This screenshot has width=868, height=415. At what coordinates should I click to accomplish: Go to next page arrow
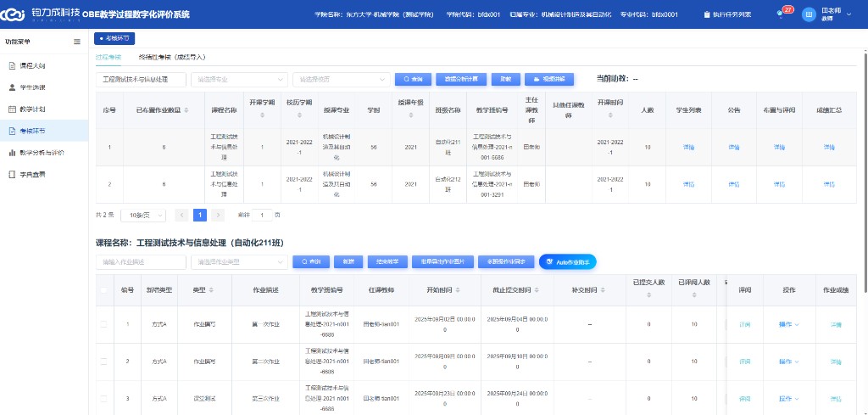(218, 215)
